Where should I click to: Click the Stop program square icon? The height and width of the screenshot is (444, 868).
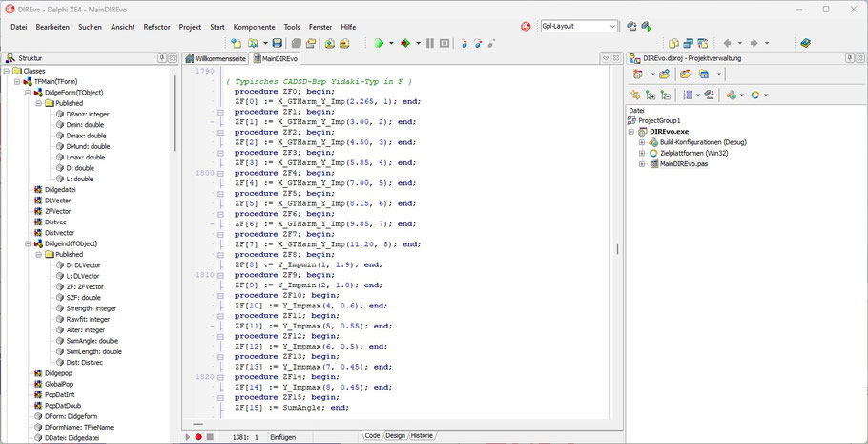[x=445, y=43]
